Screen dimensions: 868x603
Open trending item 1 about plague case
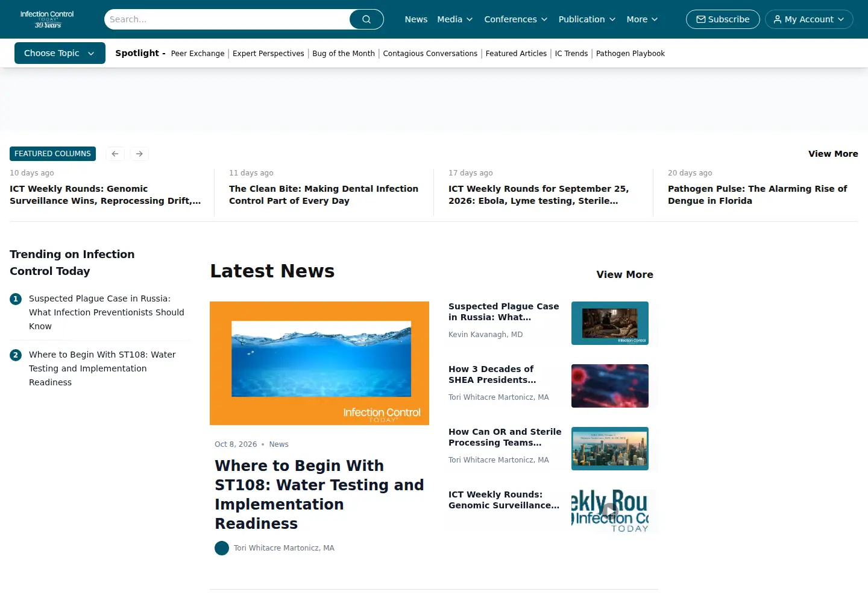[x=107, y=312]
